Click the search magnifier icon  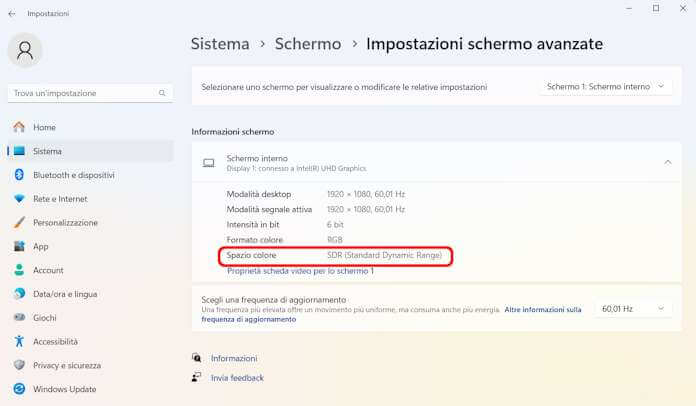point(162,93)
